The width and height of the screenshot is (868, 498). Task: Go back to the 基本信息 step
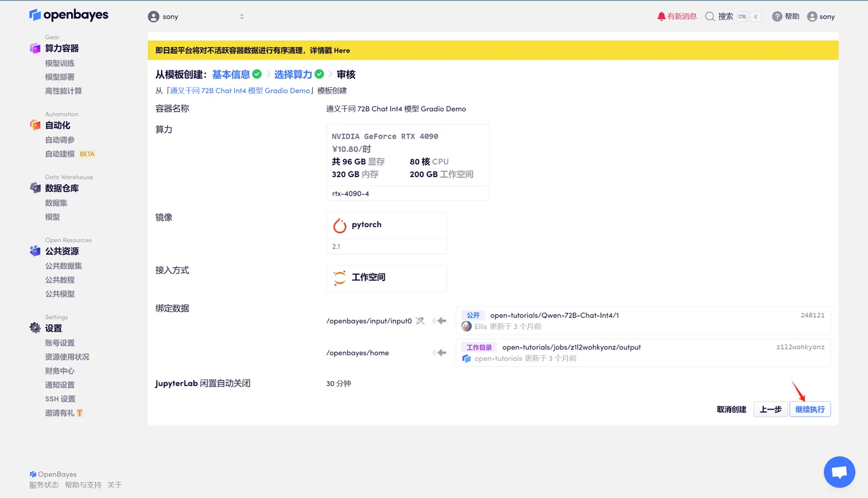coord(231,75)
